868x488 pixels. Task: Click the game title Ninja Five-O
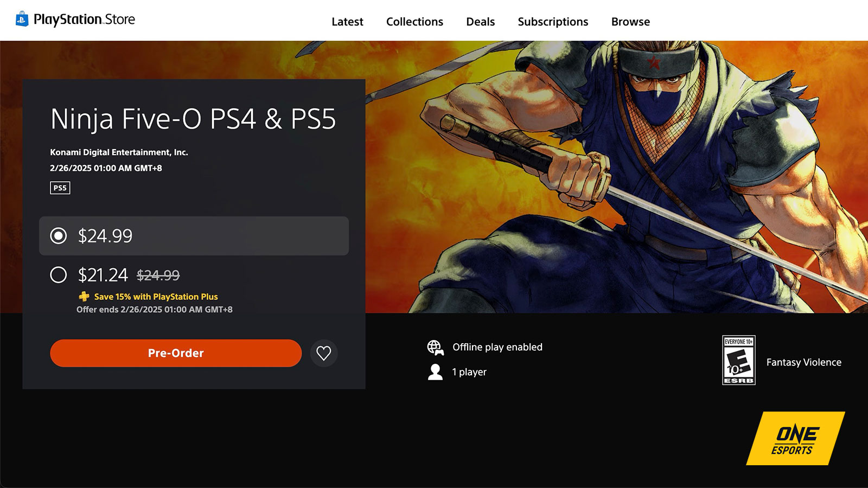pos(193,120)
